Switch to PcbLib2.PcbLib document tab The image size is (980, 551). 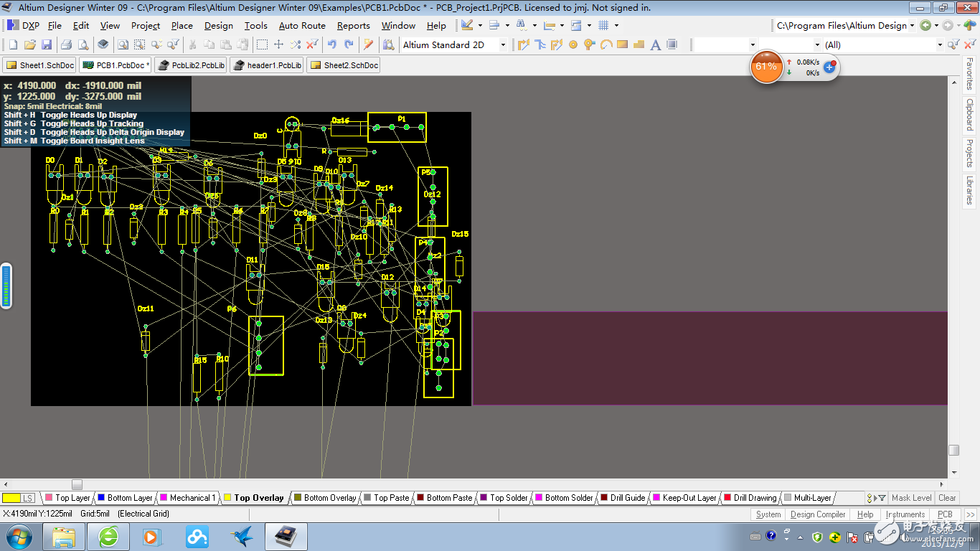coord(192,65)
